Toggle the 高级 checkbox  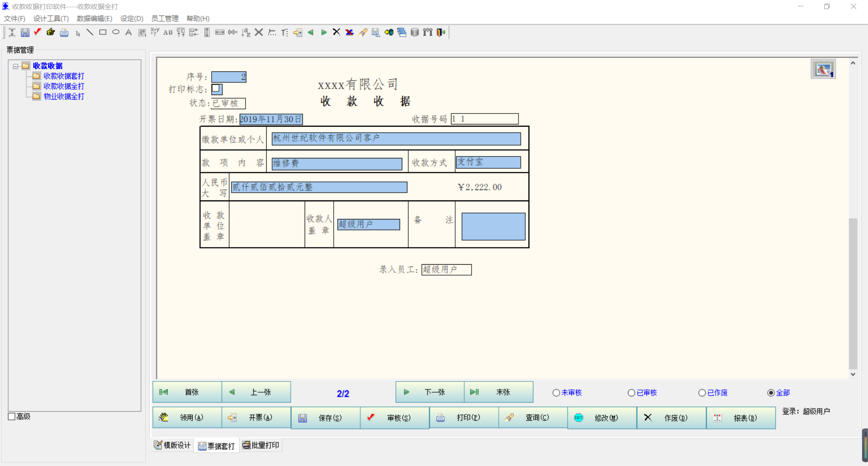pyautogui.click(x=12, y=417)
